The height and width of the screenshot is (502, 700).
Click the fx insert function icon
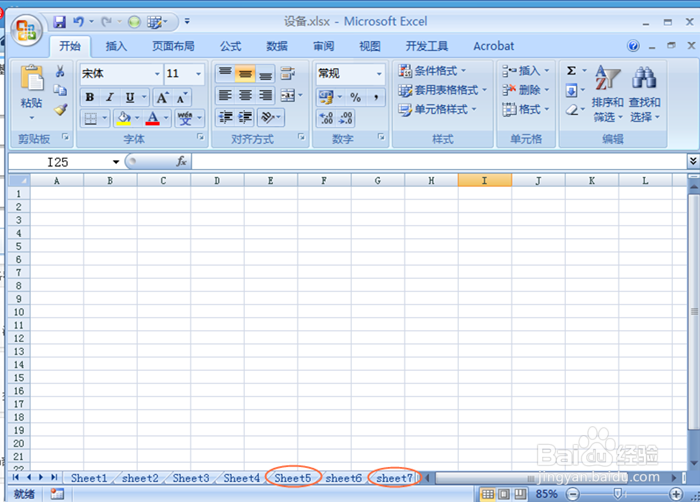point(181,161)
